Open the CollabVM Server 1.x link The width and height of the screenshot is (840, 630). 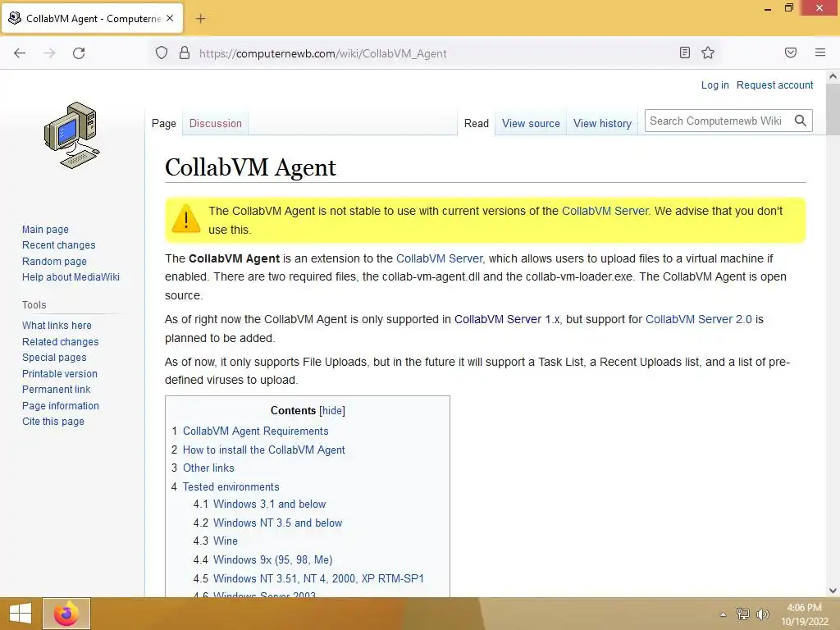(x=507, y=319)
